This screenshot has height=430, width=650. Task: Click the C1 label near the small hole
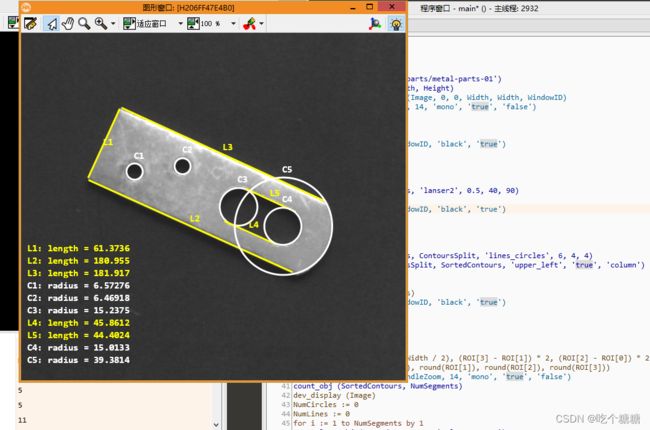tap(139, 155)
